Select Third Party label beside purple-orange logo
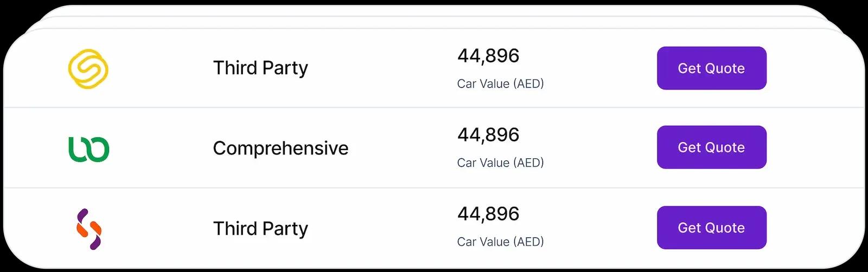868x272 pixels. [x=260, y=229]
